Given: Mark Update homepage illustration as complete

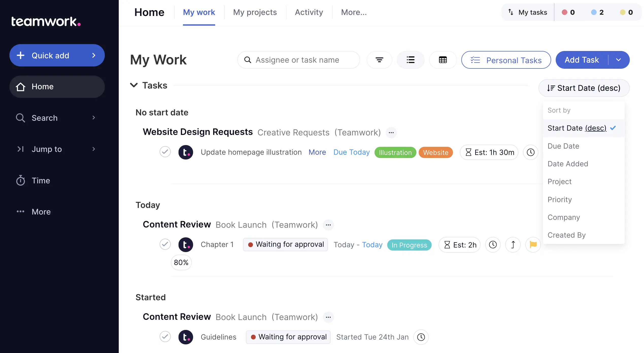Looking at the screenshot, I should [165, 152].
